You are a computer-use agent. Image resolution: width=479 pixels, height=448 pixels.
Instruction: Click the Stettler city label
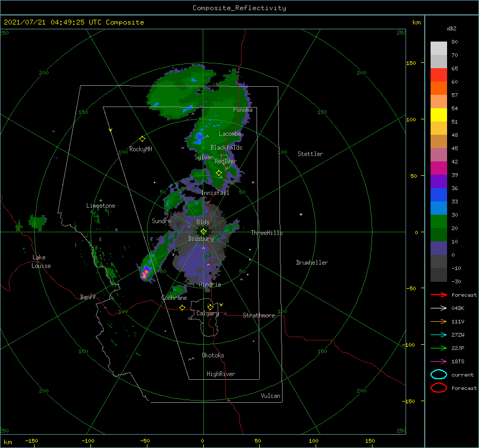[x=310, y=154]
